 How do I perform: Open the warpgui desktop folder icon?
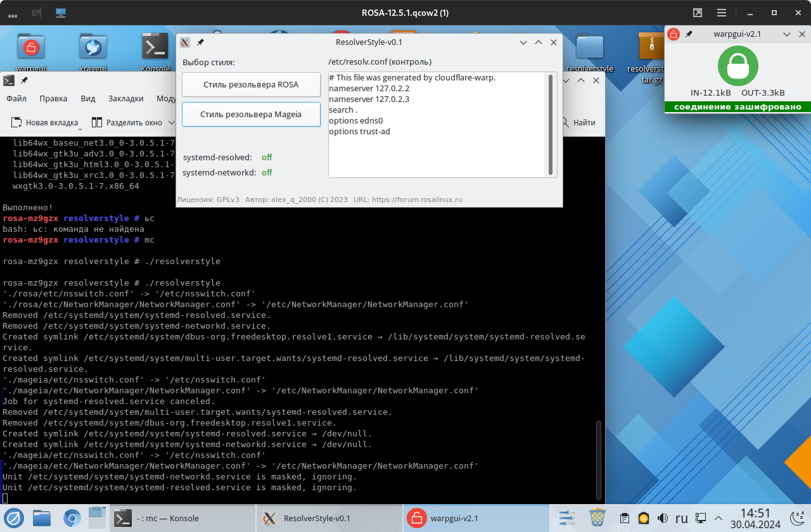click(x=30, y=46)
